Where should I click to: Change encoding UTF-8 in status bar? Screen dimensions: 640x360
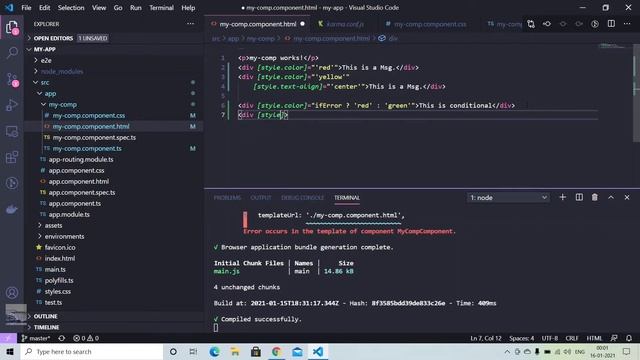click(x=550, y=338)
